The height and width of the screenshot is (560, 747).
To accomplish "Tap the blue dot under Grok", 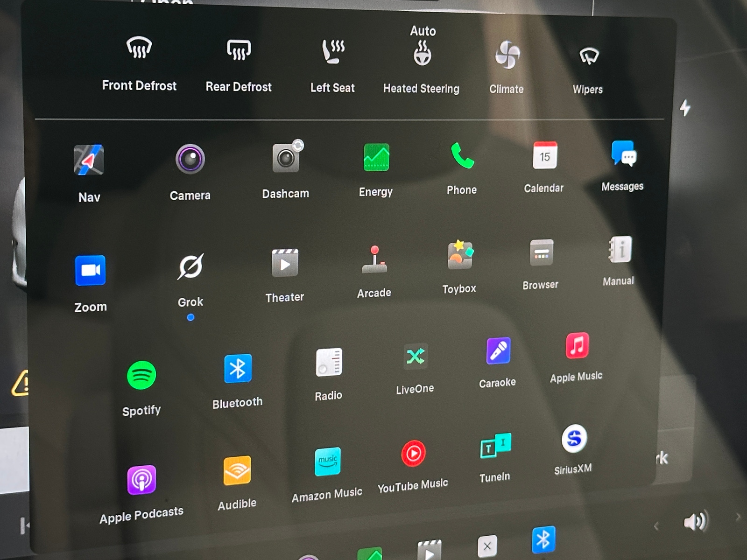I will click(190, 317).
